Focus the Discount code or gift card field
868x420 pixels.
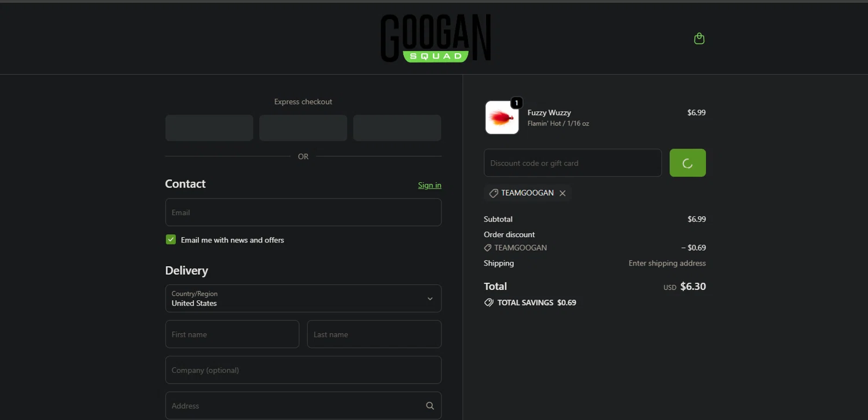573,163
